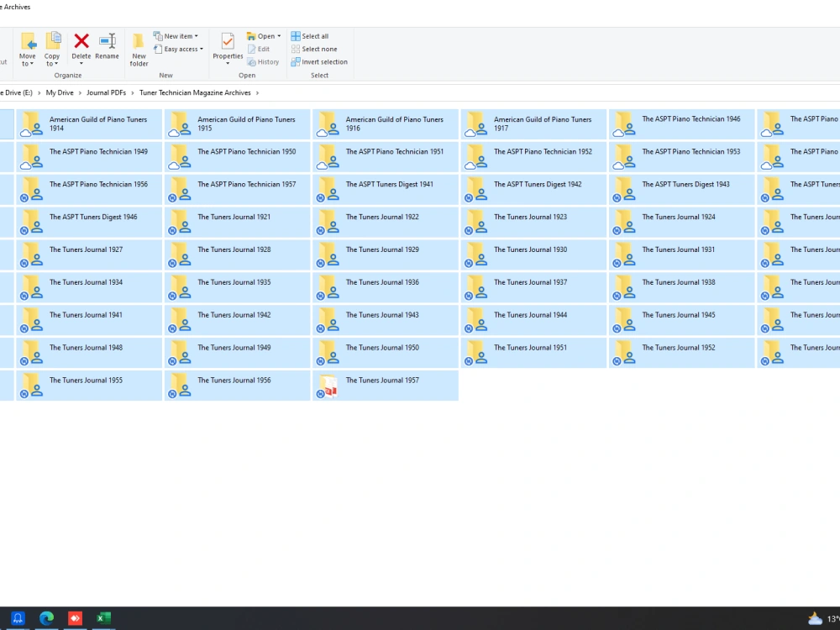Select The ASPT Piano Technician 1950 folder
840x630 pixels.
coord(238,157)
